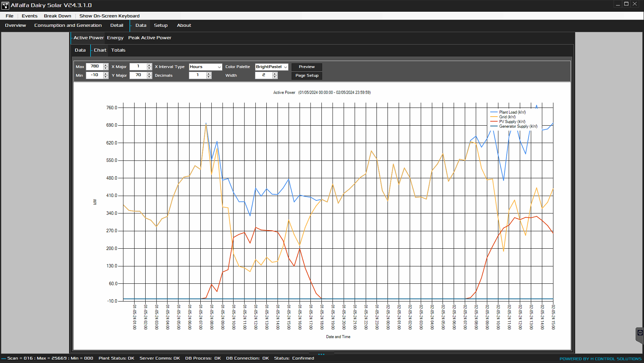
Task: Open the File menu
Action: pyautogui.click(x=9, y=16)
